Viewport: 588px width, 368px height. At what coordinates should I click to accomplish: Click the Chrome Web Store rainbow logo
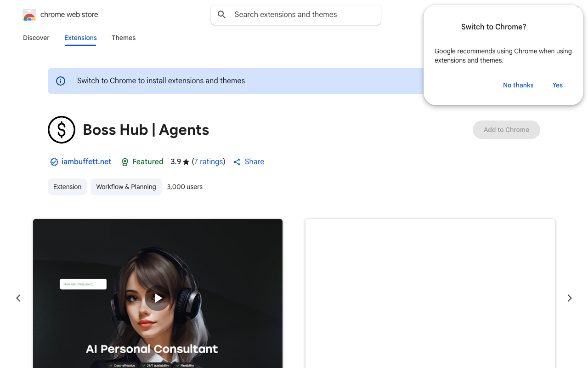[x=29, y=15]
